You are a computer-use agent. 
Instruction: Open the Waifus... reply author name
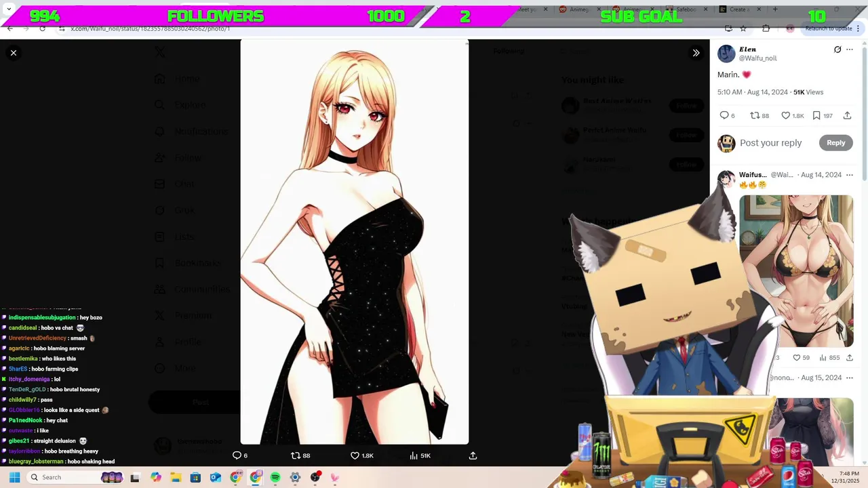[753, 175]
